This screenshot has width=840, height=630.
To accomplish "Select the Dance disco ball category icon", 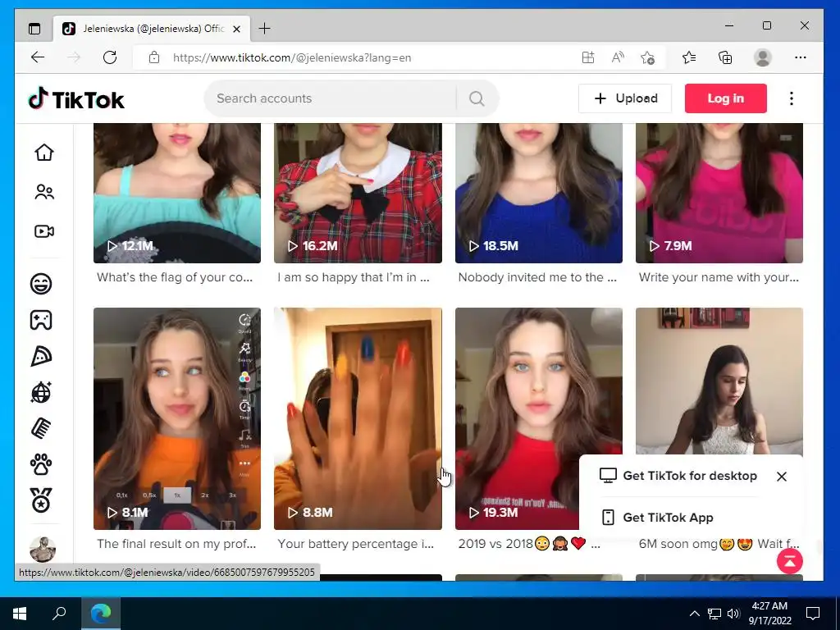I will click(41, 393).
